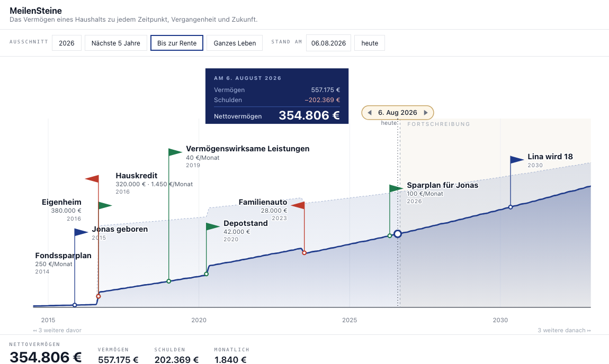Click the Hauskredit milestone title
Viewport: 609px width, 364px height.
coord(136,176)
